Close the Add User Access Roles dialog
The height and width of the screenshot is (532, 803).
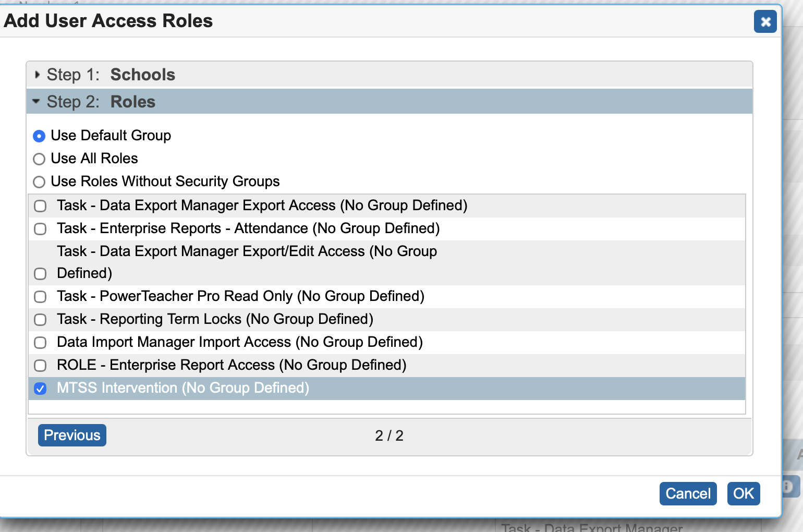tap(765, 22)
